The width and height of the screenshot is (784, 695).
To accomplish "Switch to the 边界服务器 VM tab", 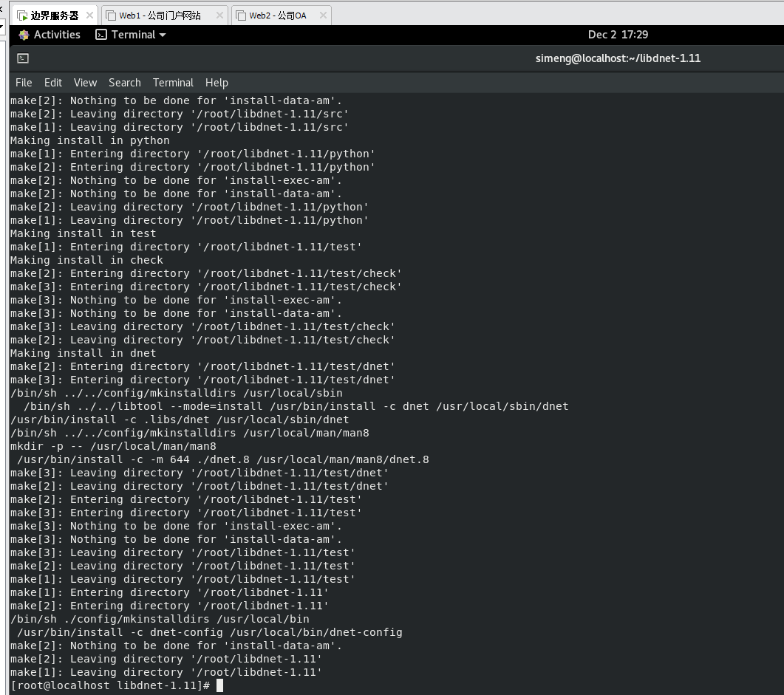I will [x=54, y=16].
